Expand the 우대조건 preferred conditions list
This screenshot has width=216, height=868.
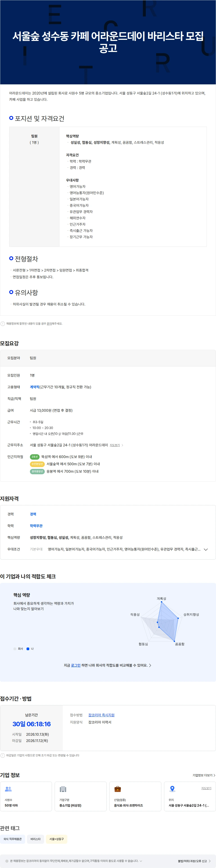(x=206, y=549)
